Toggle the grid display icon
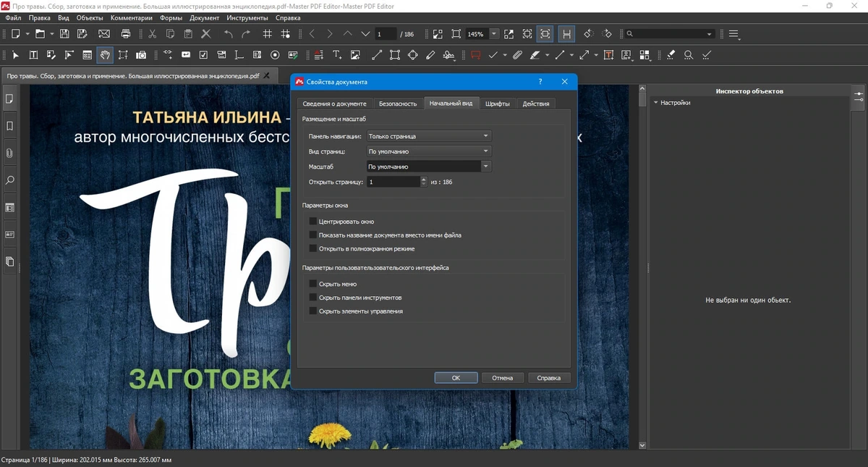This screenshot has width=868, height=467. (268, 33)
